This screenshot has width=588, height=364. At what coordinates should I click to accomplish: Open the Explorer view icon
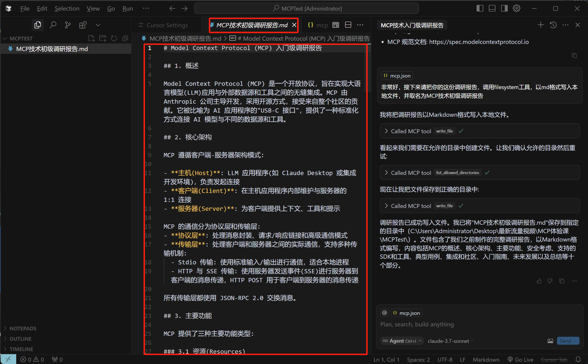tap(38, 25)
